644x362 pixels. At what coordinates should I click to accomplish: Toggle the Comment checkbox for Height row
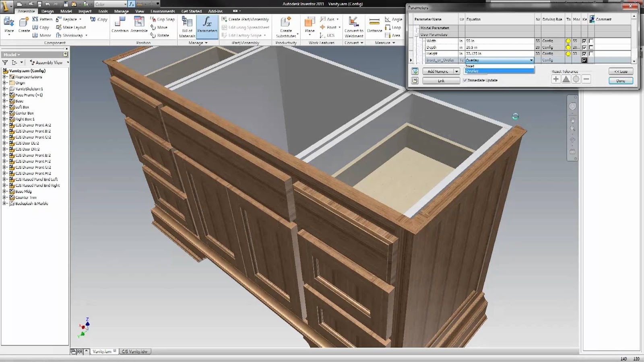590,53
